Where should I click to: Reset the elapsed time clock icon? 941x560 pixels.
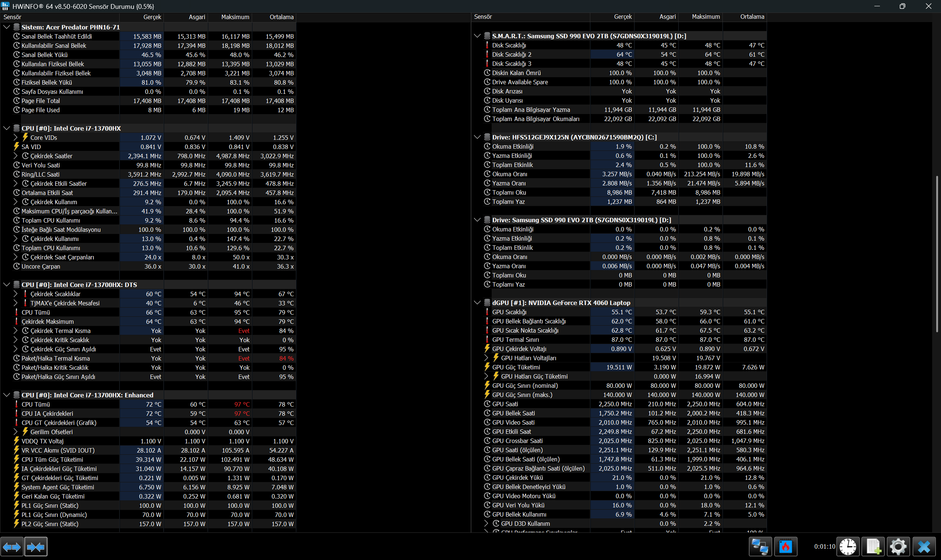[x=848, y=546]
